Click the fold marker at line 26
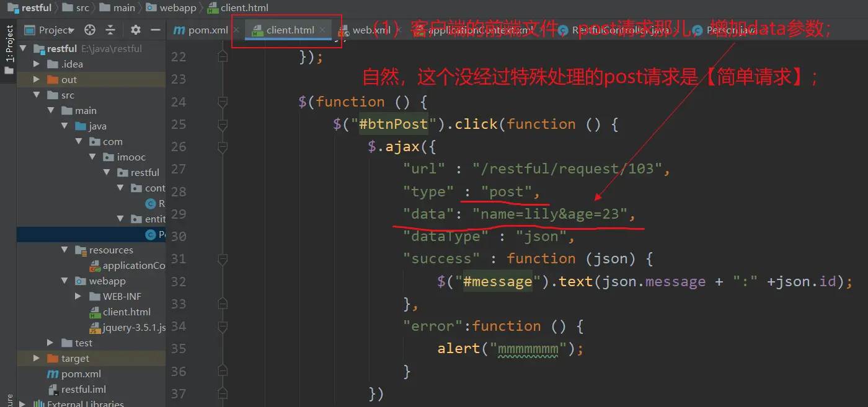The width and height of the screenshot is (868, 407). [223, 146]
